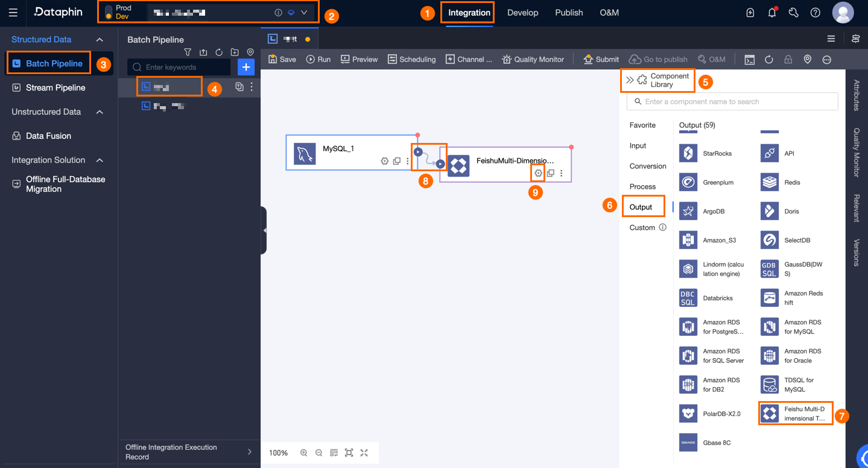Switch to the Develop top menu
Screen dimensions: 868x468
522,13
